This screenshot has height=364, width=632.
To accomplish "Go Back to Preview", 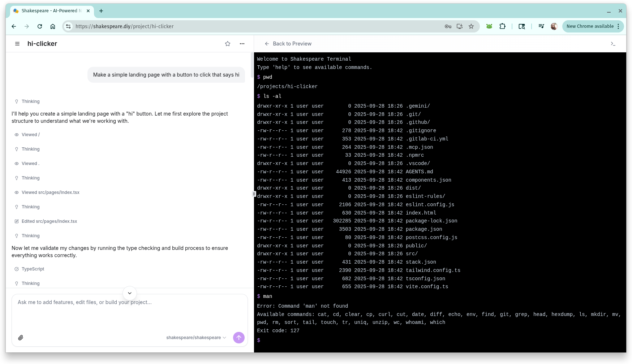I will (x=288, y=43).
